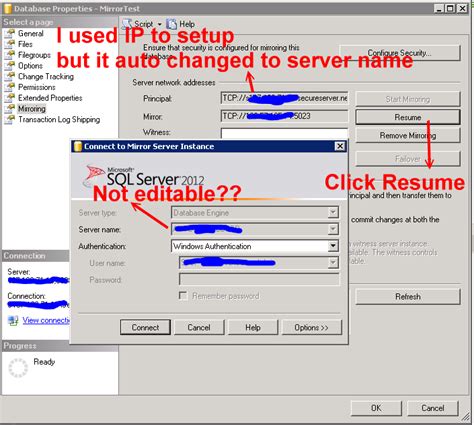Open the Filegroups page
The width and height of the screenshot is (474, 425).
(x=34, y=55)
